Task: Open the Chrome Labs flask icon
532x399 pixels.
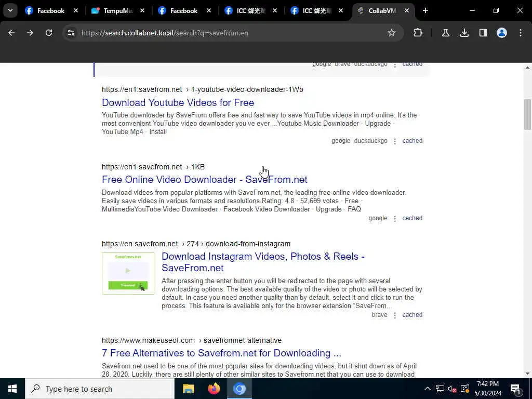Action: point(445,33)
